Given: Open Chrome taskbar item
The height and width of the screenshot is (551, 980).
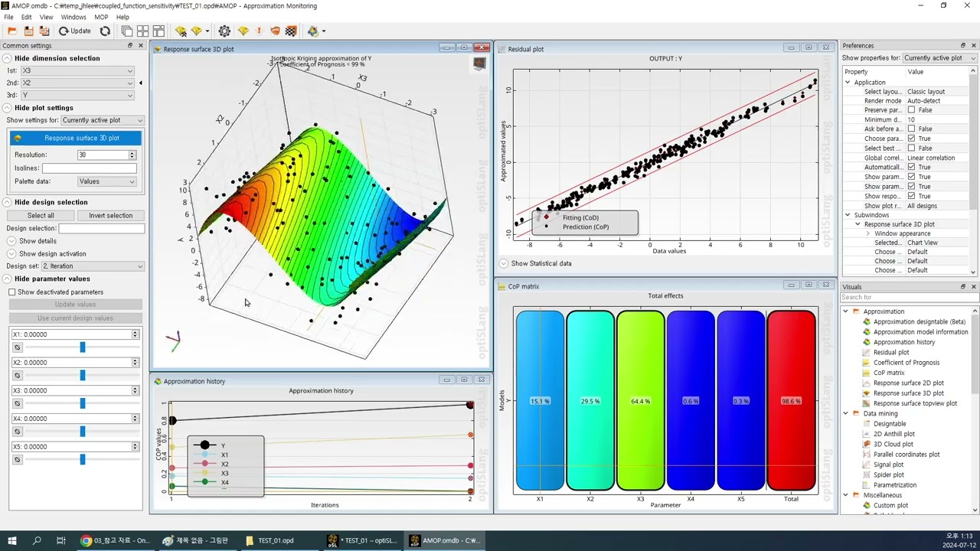Looking at the screenshot, I should point(116,540).
